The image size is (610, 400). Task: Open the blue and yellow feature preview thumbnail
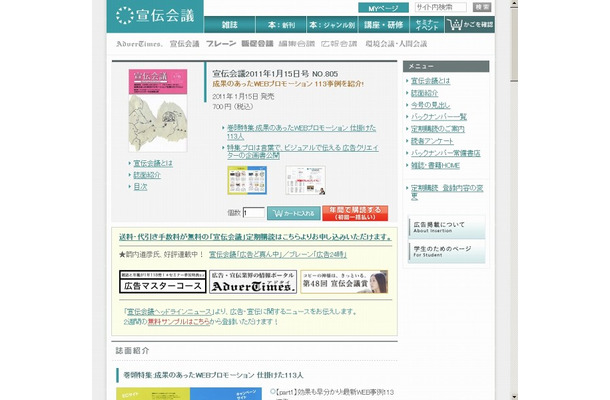(247, 180)
